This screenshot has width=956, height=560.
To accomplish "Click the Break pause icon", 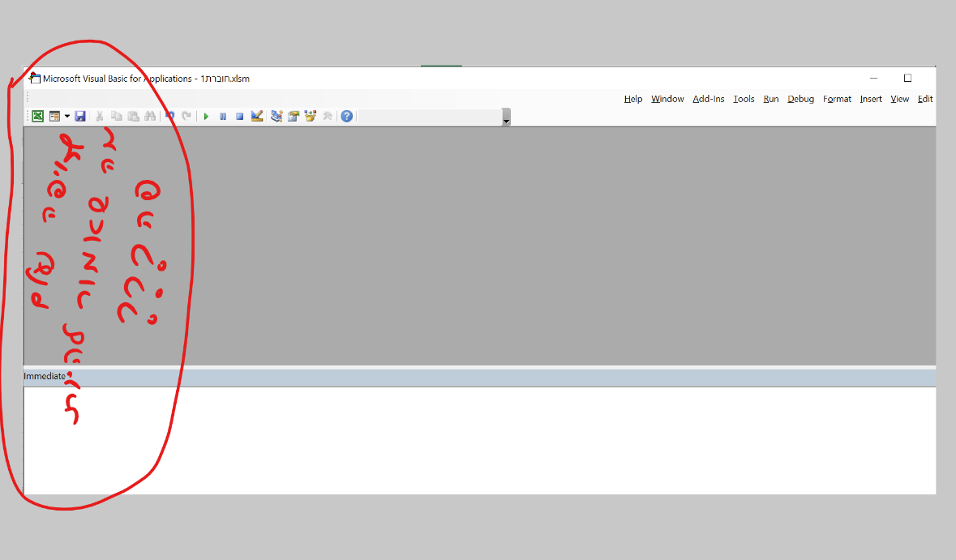I will 223,116.
